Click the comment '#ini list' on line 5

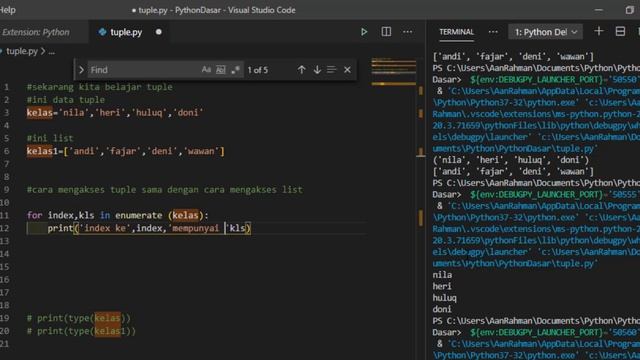(x=50, y=138)
